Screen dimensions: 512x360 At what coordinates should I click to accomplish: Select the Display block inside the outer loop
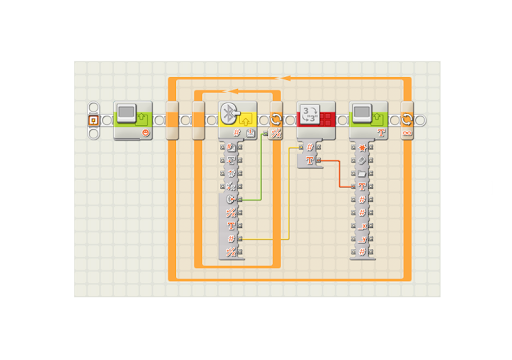click(368, 120)
